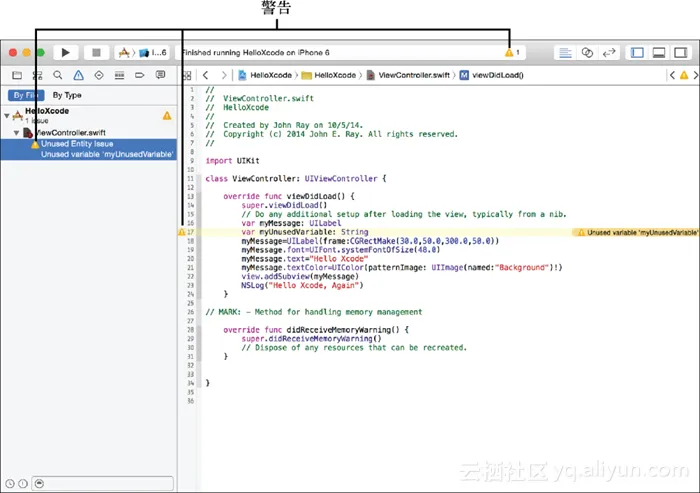This screenshot has width=700, height=493.
Task: Select the By File tab
Action: coord(26,95)
